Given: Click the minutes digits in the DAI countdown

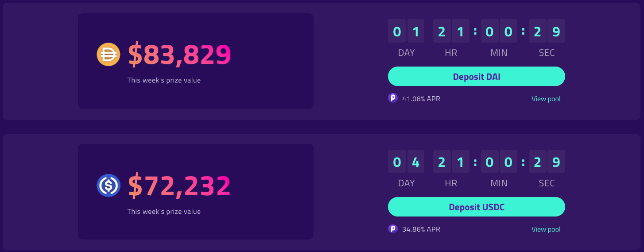Looking at the screenshot, I should tap(499, 31).
